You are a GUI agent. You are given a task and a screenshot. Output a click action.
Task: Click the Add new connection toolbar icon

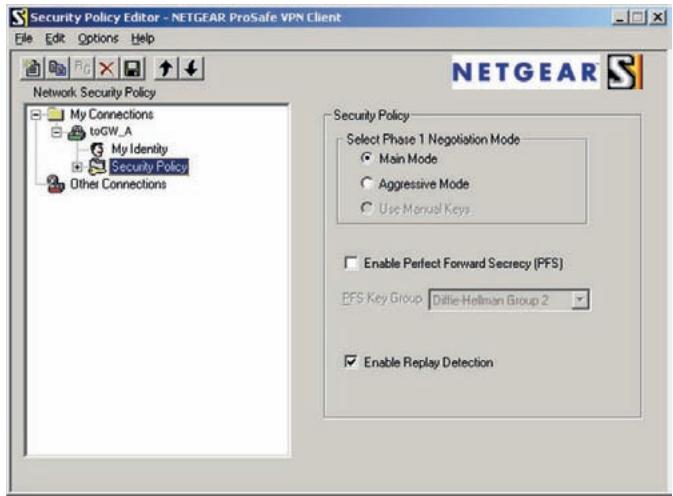click(x=33, y=69)
